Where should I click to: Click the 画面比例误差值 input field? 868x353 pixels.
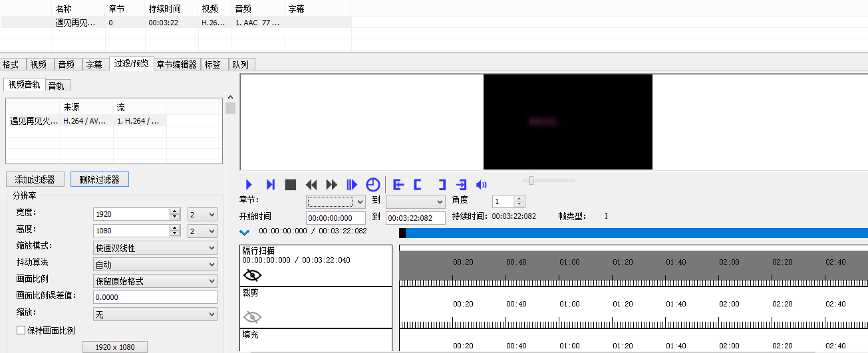coord(155,297)
